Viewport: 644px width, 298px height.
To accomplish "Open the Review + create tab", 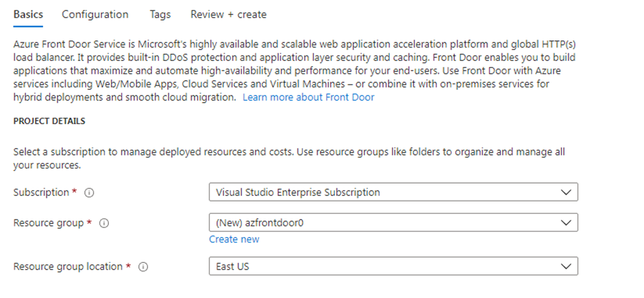I will coord(228,14).
